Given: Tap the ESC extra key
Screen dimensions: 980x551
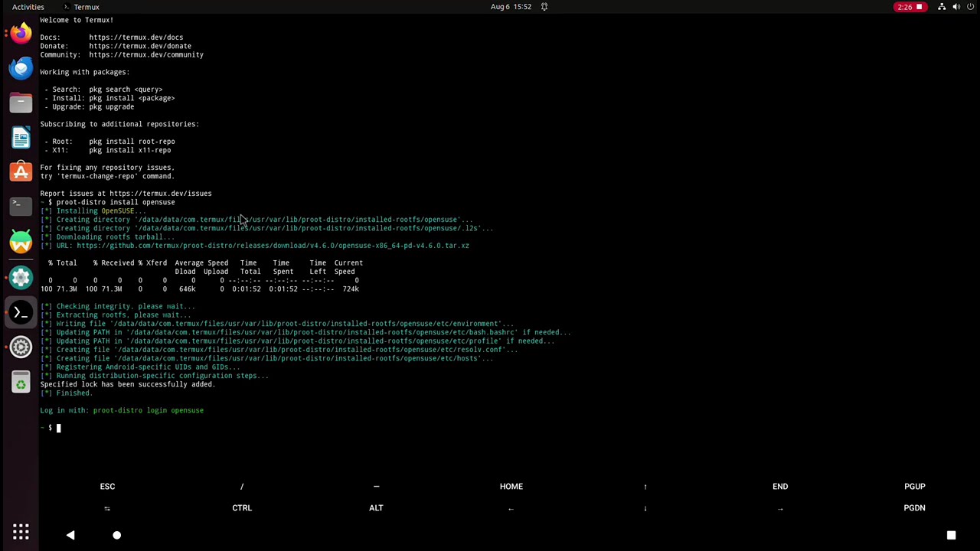Looking at the screenshot, I should [107, 487].
